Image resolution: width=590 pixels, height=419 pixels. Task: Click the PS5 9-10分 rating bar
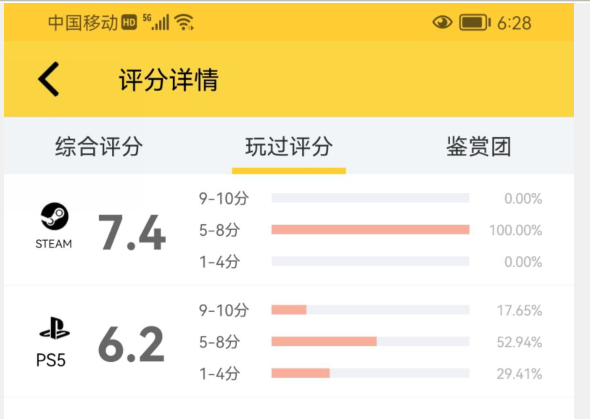370,310
